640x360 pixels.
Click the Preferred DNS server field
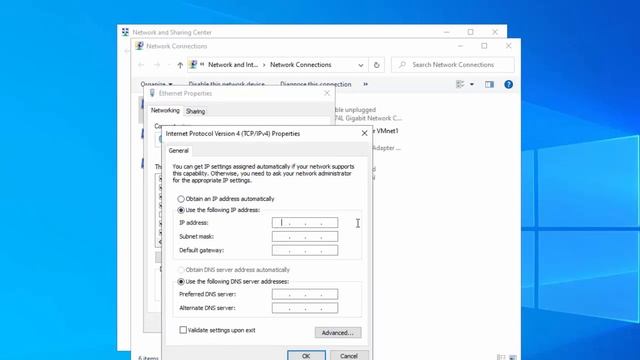305,294
